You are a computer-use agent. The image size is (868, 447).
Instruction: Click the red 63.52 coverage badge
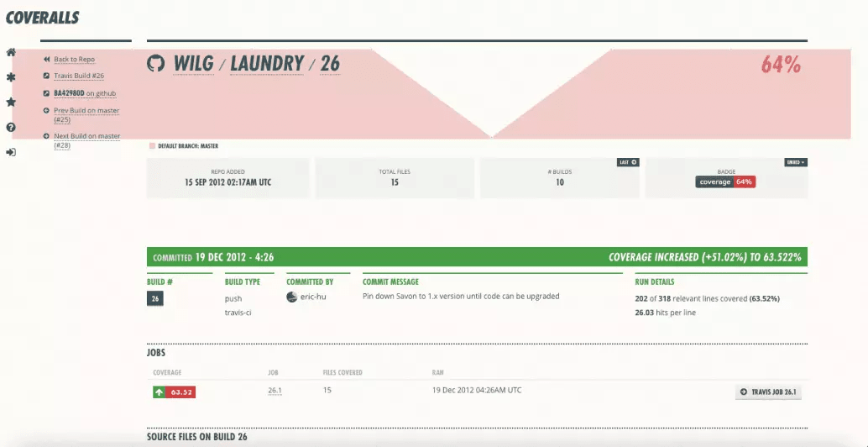(x=180, y=392)
